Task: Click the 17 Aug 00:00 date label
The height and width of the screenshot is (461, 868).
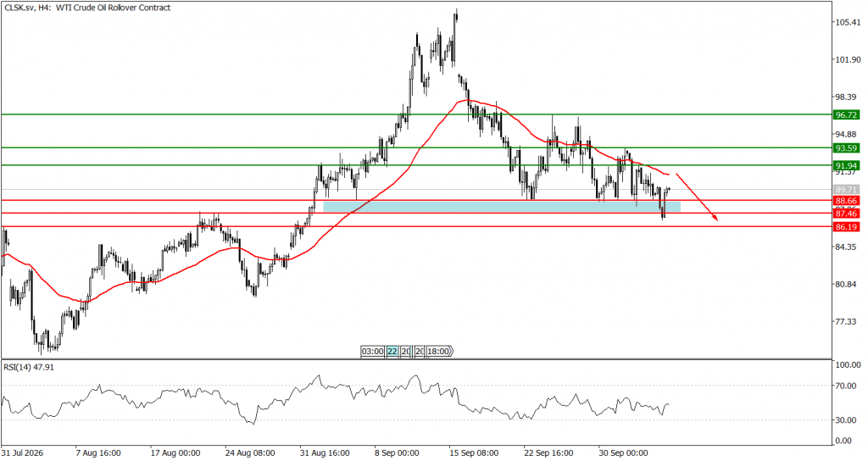Action: pos(175,453)
